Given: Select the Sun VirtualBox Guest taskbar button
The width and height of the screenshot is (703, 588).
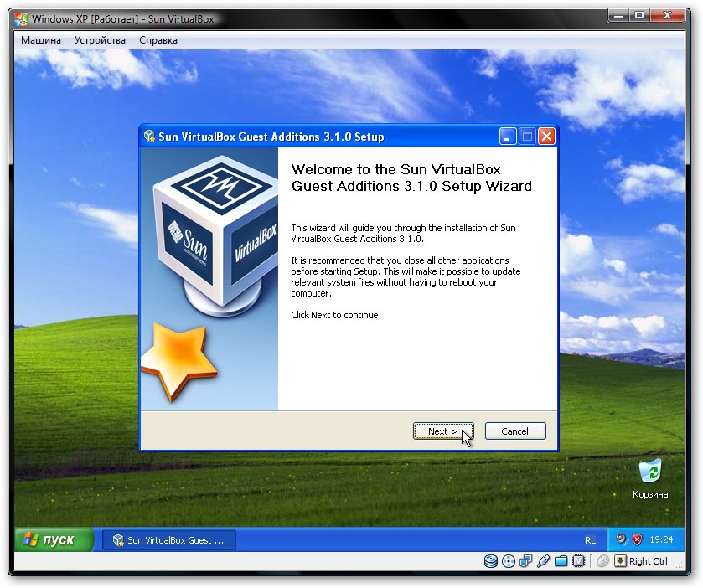Looking at the screenshot, I should [x=168, y=540].
